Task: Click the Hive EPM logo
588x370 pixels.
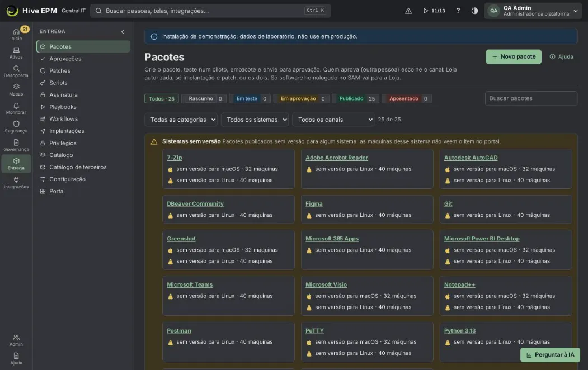Action: click(x=32, y=11)
